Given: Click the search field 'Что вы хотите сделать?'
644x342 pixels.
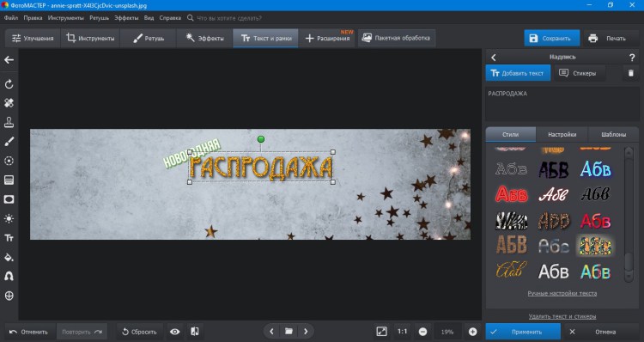Looking at the screenshot, I should pos(228,18).
